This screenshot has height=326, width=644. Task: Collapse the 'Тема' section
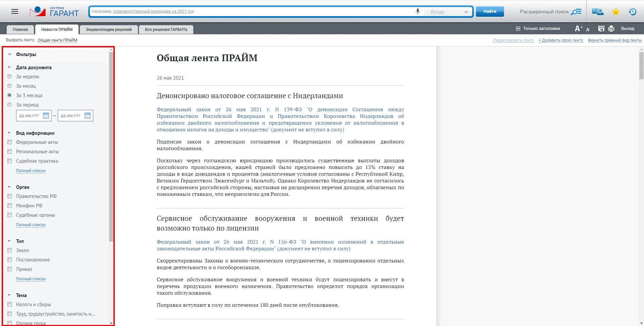tap(9, 295)
